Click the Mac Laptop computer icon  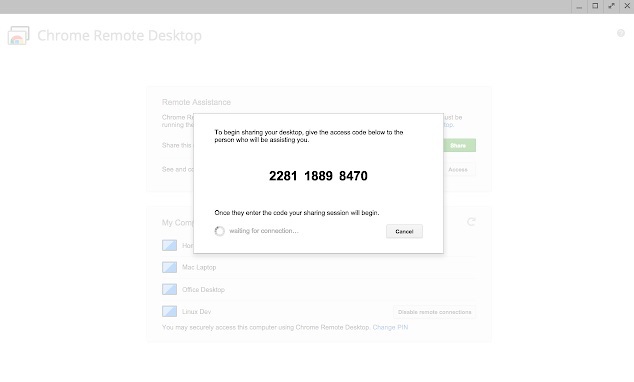click(x=169, y=267)
